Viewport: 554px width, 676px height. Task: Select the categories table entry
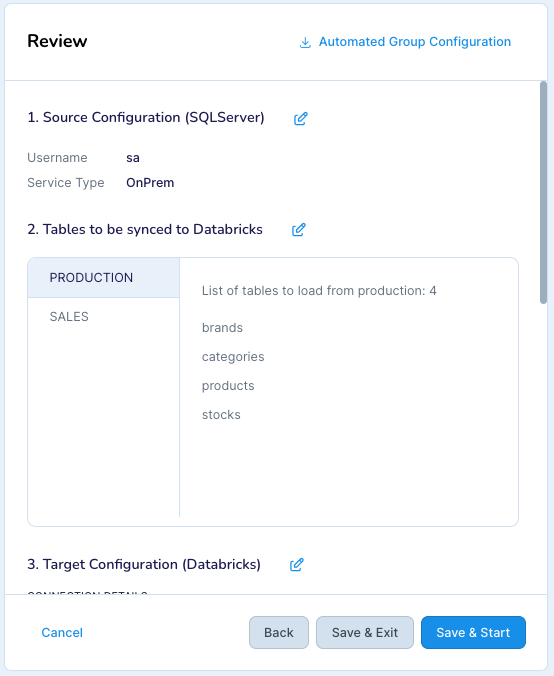[x=233, y=357]
